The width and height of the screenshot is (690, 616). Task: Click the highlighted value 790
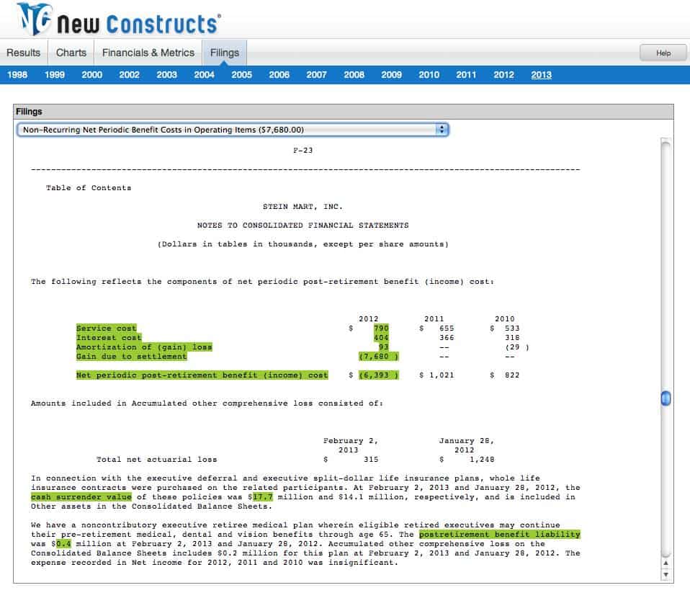381,328
